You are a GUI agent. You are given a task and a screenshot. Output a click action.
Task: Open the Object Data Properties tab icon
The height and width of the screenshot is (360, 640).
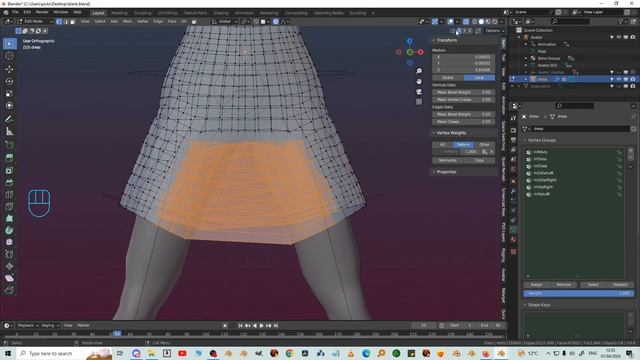click(x=513, y=230)
